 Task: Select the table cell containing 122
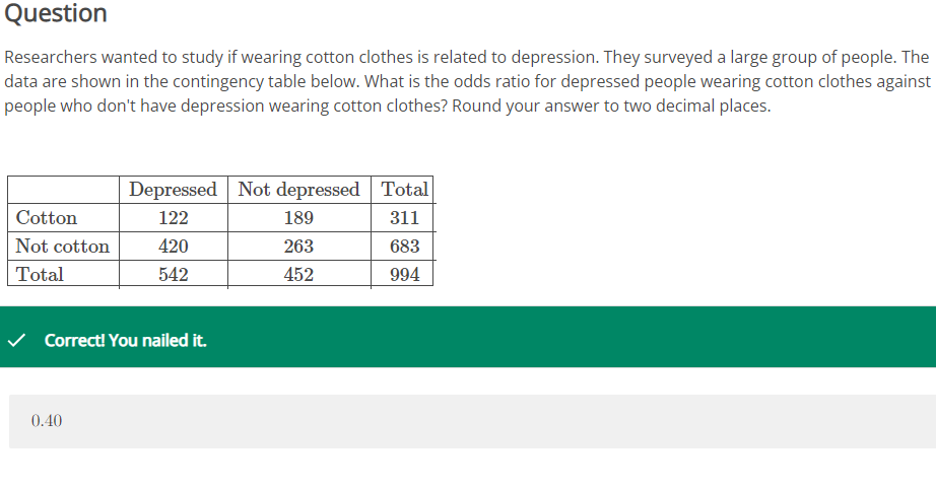pyautogui.click(x=173, y=218)
